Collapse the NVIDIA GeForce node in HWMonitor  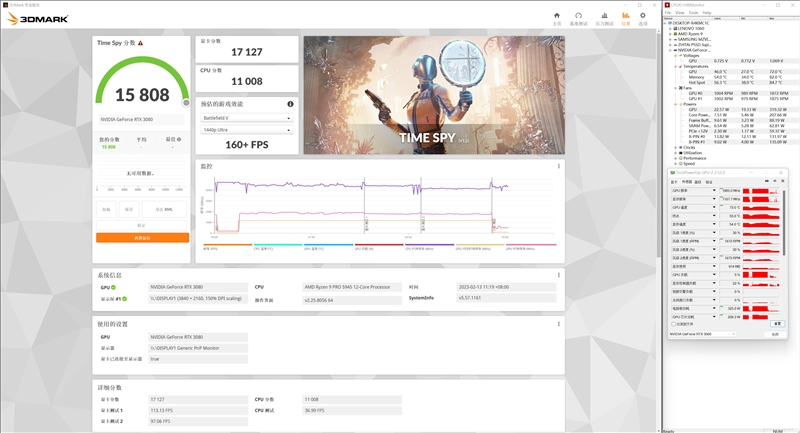[x=670, y=50]
